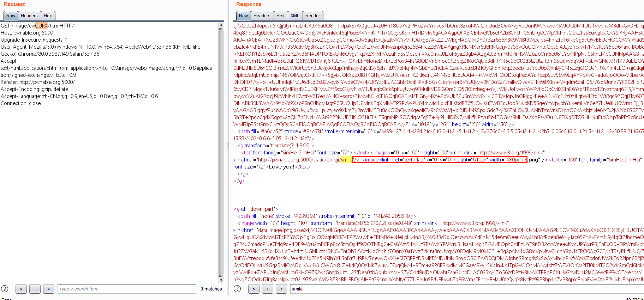
Task: Open response search plus options button
Action: [267, 289]
